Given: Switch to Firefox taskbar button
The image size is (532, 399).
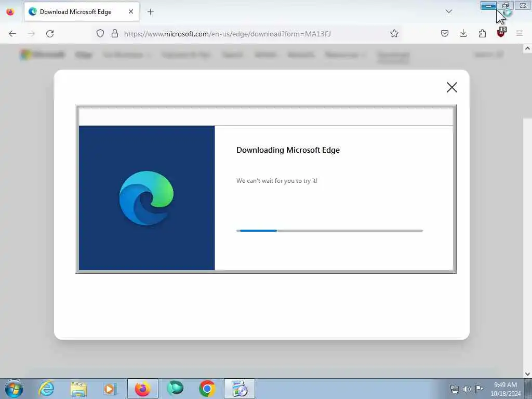Looking at the screenshot, I should (142, 389).
